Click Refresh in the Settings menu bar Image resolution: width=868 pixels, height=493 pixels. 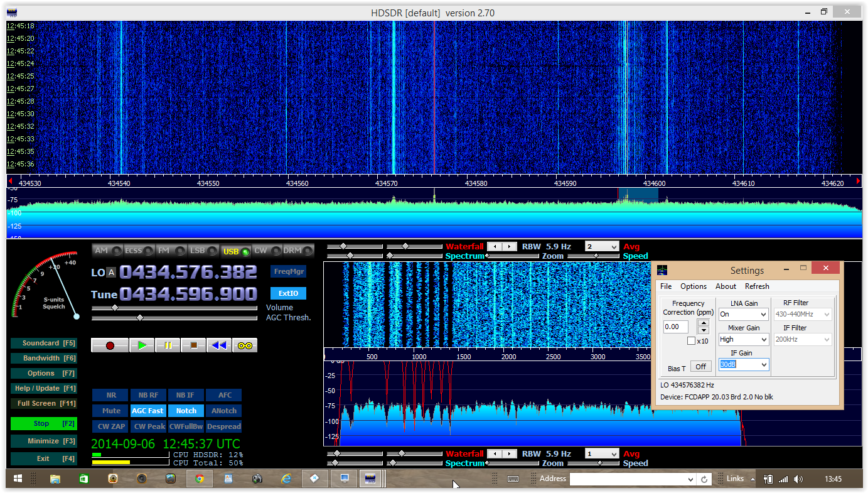[757, 286]
